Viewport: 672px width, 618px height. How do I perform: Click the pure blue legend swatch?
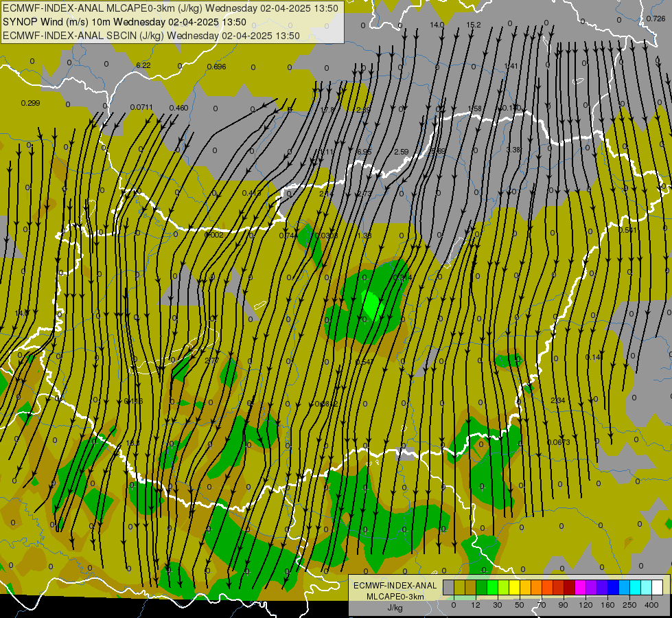pyautogui.click(x=613, y=588)
